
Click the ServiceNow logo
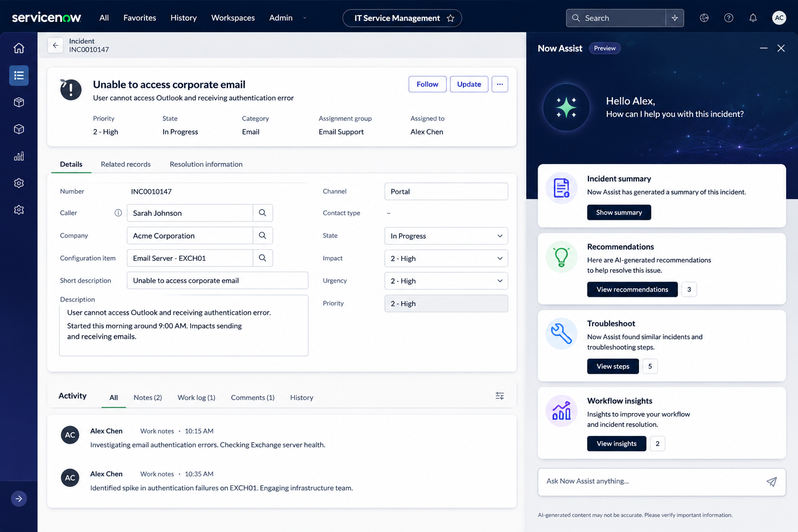point(46,18)
